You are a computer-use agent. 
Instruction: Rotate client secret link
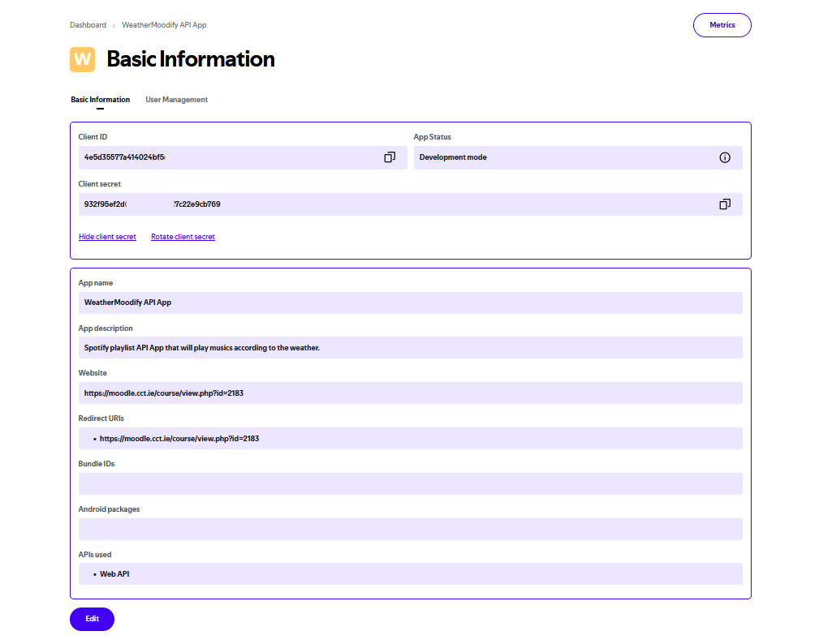coord(183,237)
